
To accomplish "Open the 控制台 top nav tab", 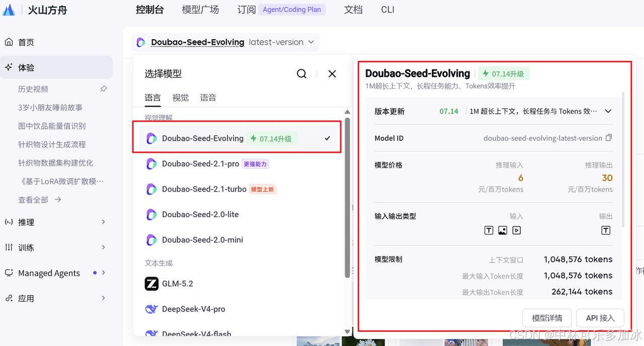I will click(x=150, y=10).
